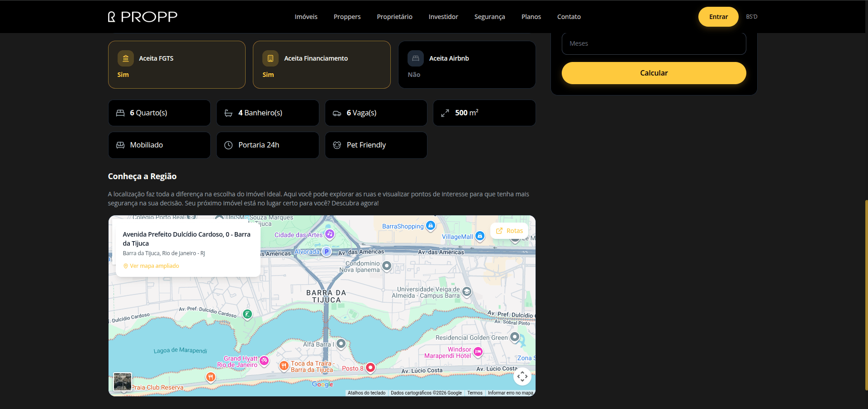Select the Universidade Veiga de Almeida marker
The width and height of the screenshot is (868, 409).
[467, 292]
